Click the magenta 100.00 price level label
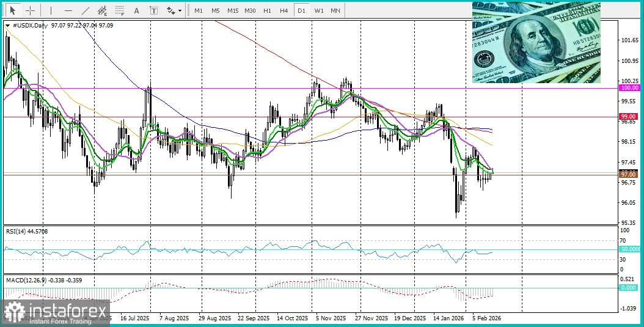The image size is (644, 327). 629,88
